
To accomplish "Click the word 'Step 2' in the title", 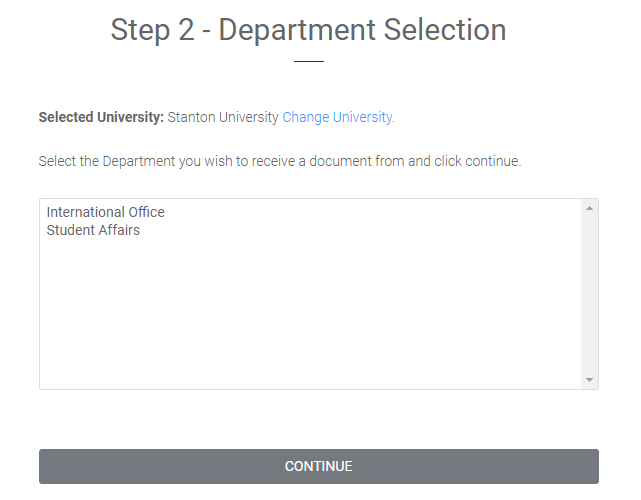I will click(152, 30).
